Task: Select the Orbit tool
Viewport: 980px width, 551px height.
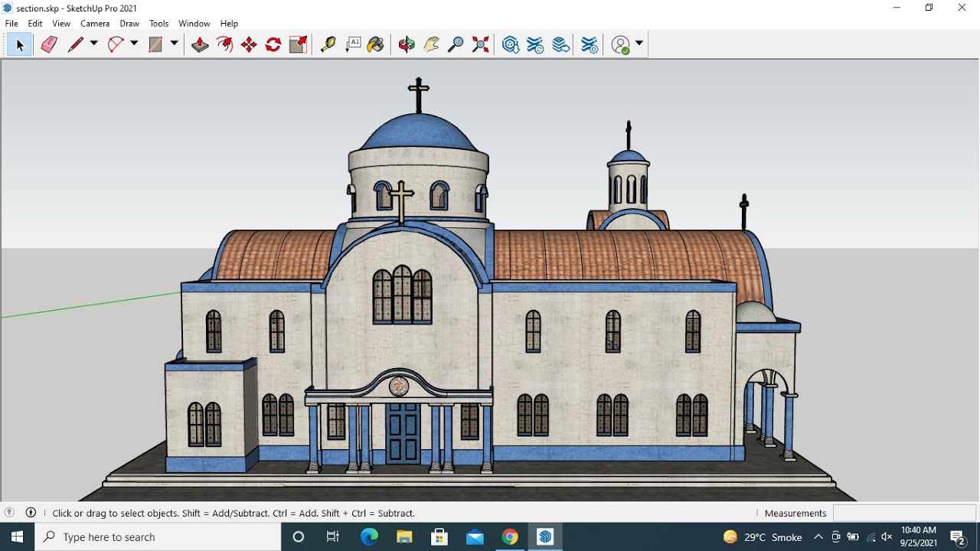Action: point(407,44)
